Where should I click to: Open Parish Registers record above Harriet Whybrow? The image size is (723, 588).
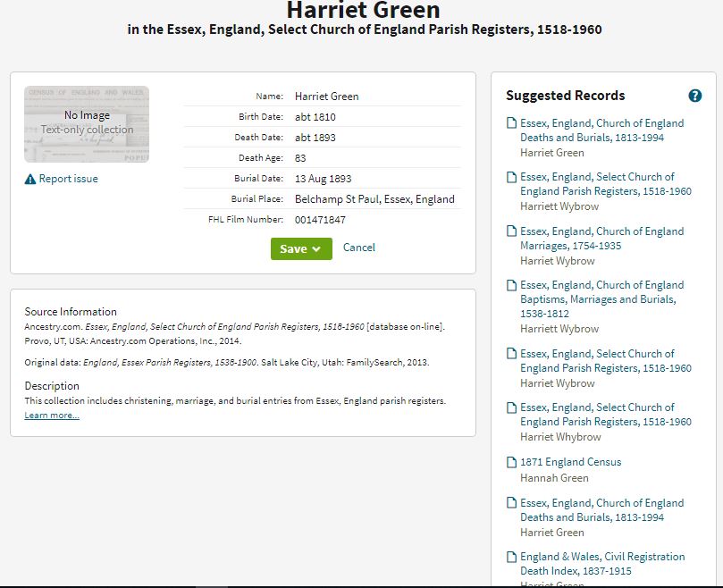point(605,415)
